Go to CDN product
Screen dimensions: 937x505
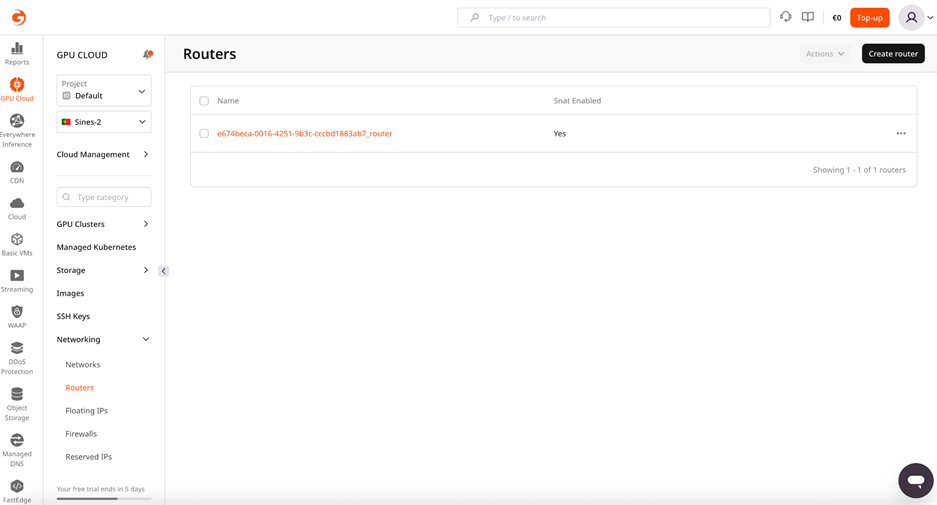pos(17,172)
